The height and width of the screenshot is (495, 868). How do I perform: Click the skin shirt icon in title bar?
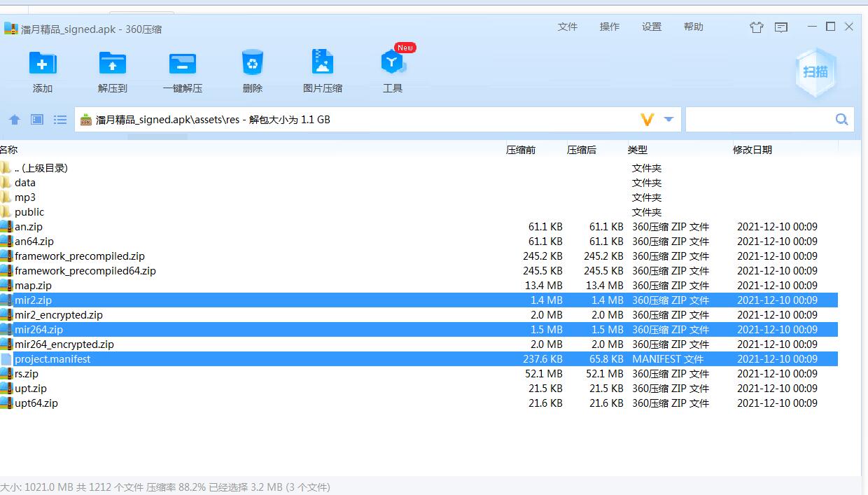click(756, 27)
